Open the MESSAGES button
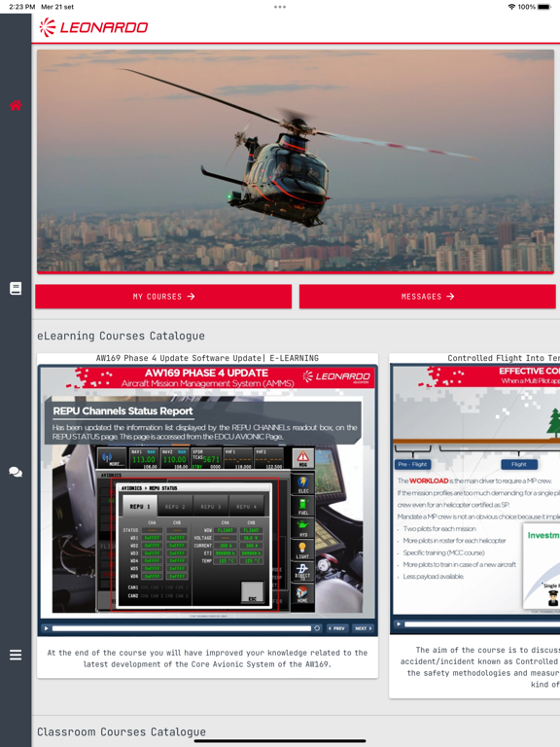 (427, 297)
